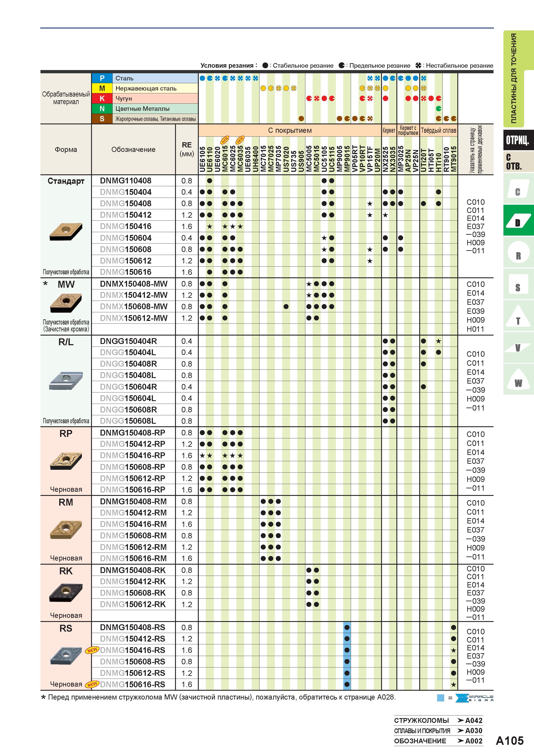534x756 pixels.
Task: Select designation DNMG110408
Action: [x=126, y=181]
